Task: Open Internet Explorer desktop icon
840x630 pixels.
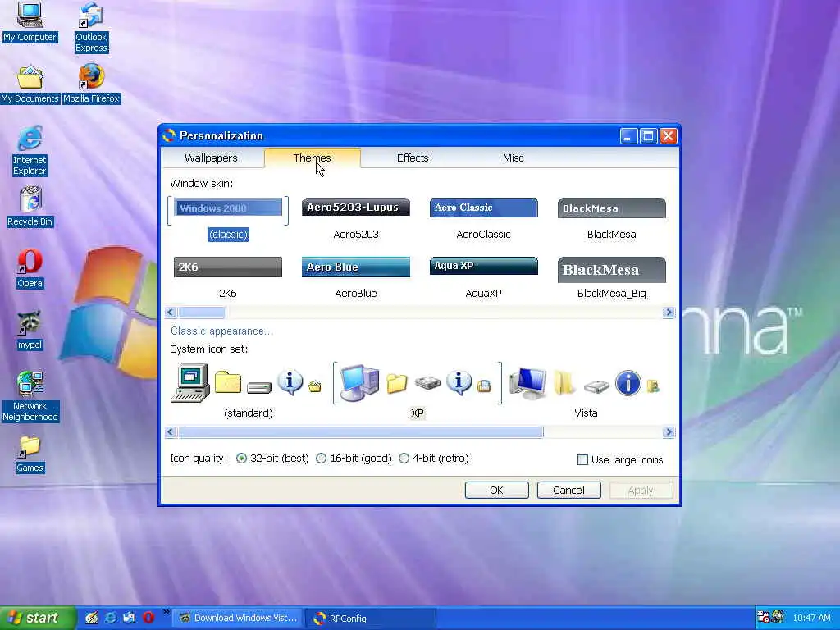Action: [x=30, y=151]
